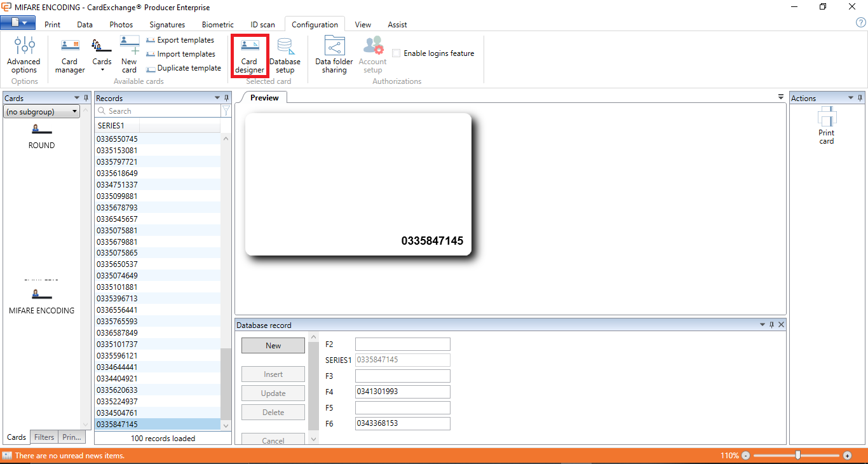Click the F4 field with 0341301993

[403, 392]
